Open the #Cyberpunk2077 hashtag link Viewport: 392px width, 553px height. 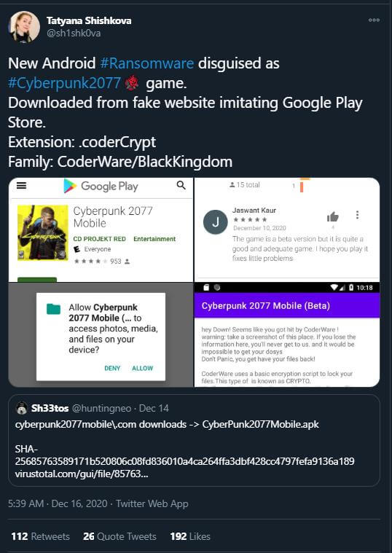[x=64, y=83]
